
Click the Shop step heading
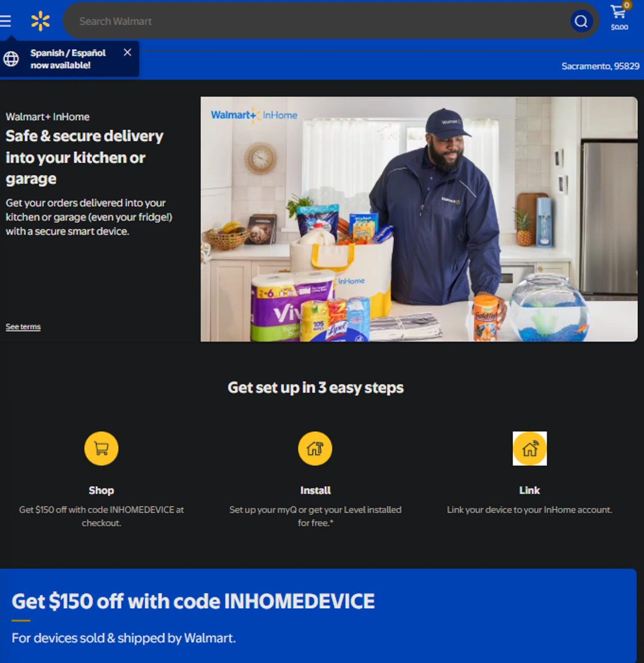point(101,490)
